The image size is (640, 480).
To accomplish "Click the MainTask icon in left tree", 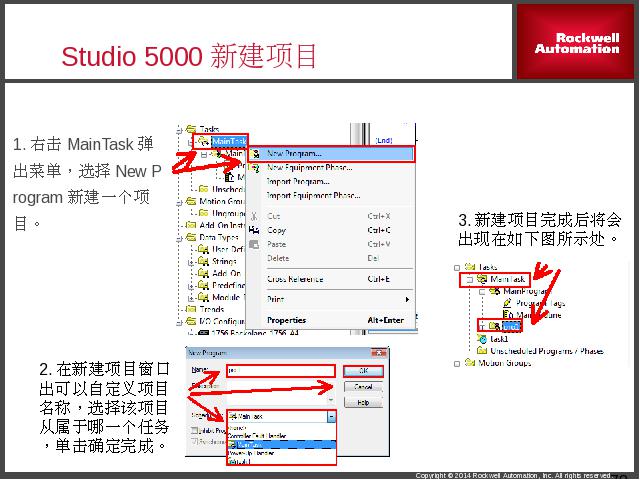I will point(203,142).
